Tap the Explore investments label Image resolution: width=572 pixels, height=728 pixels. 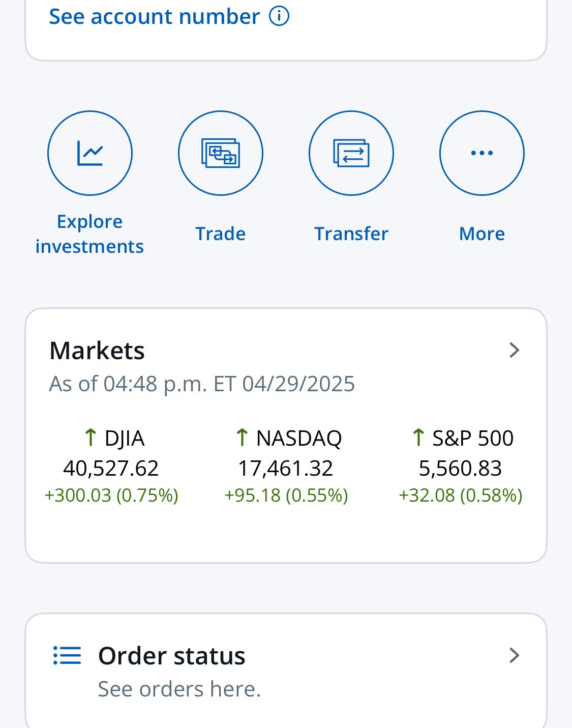tap(89, 234)
